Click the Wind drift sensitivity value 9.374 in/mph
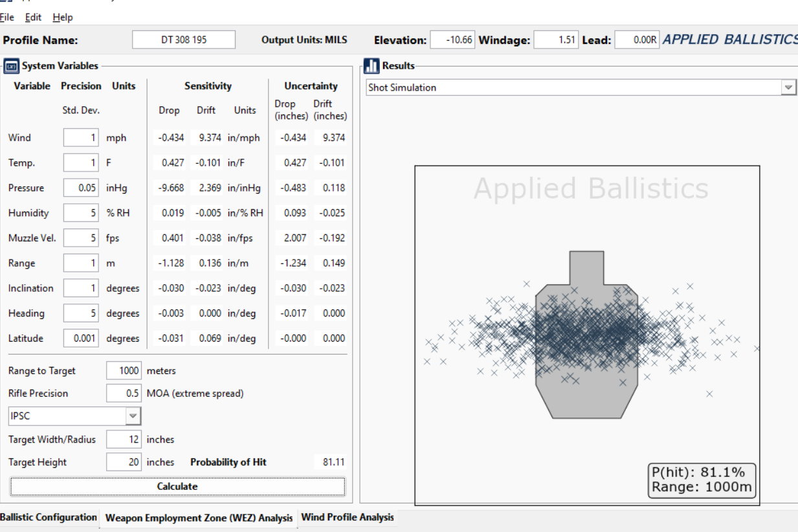 [208, 138]
